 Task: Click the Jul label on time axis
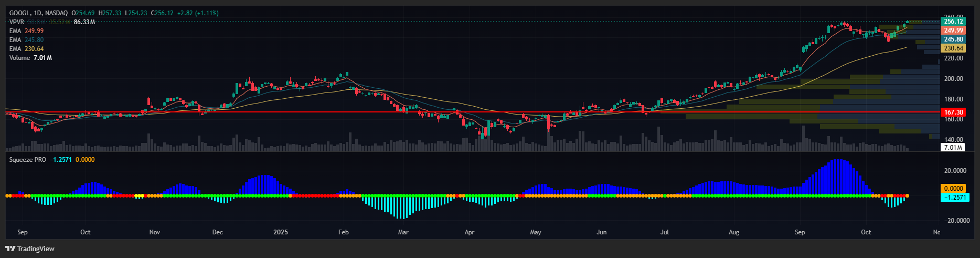665,232
